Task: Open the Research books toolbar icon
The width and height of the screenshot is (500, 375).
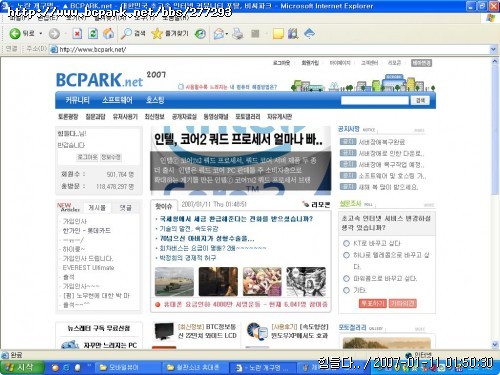Action: tap(293, 33)
